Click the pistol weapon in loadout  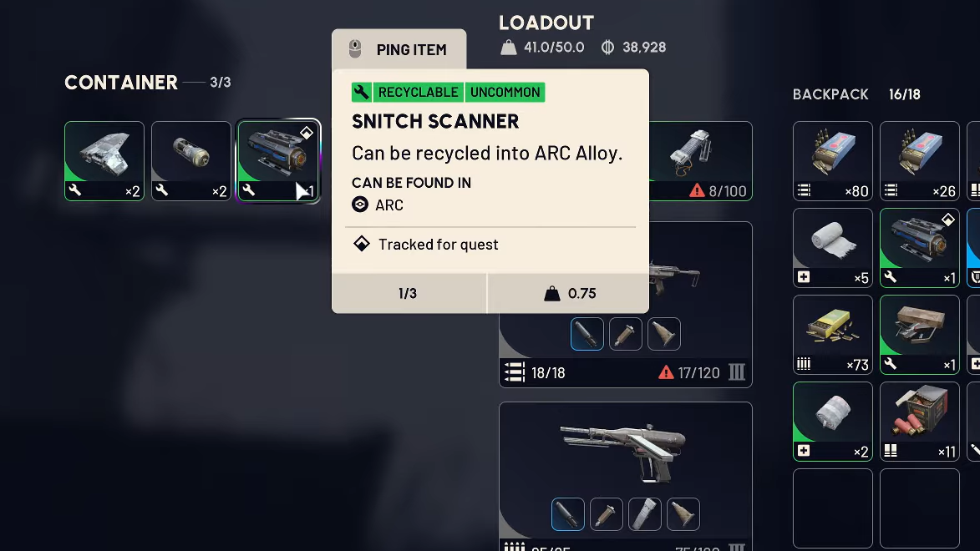point(626,448)
